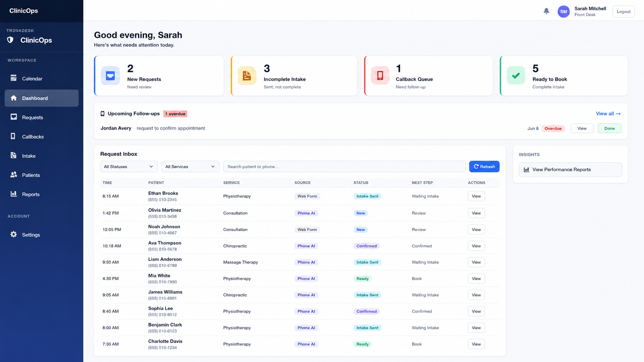Click the Sarah Mitchell profile name
The height and width of the screenshot is (362, 644).
[x=590, y=8]
